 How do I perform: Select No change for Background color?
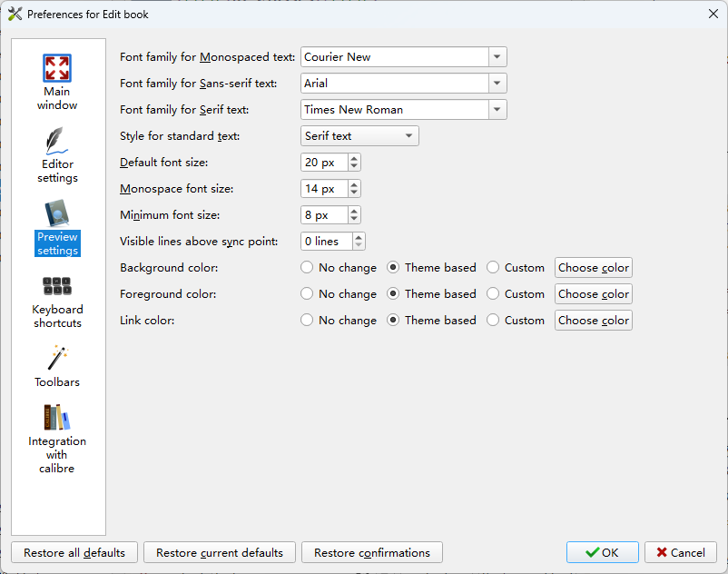click(307, 268)
